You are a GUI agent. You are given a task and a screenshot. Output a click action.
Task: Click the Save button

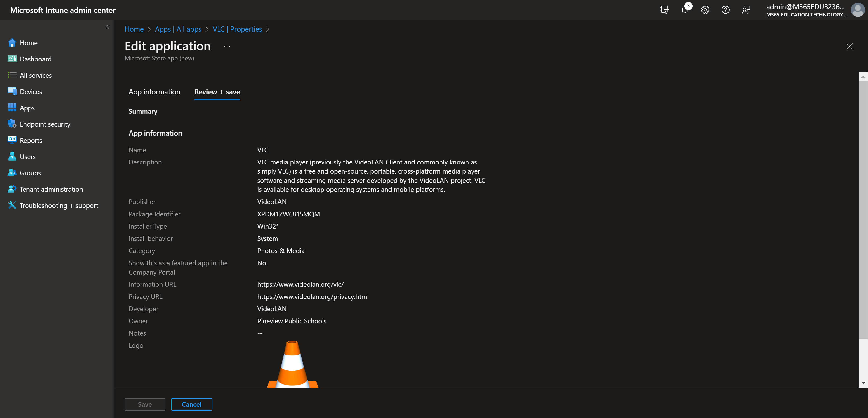145,404
